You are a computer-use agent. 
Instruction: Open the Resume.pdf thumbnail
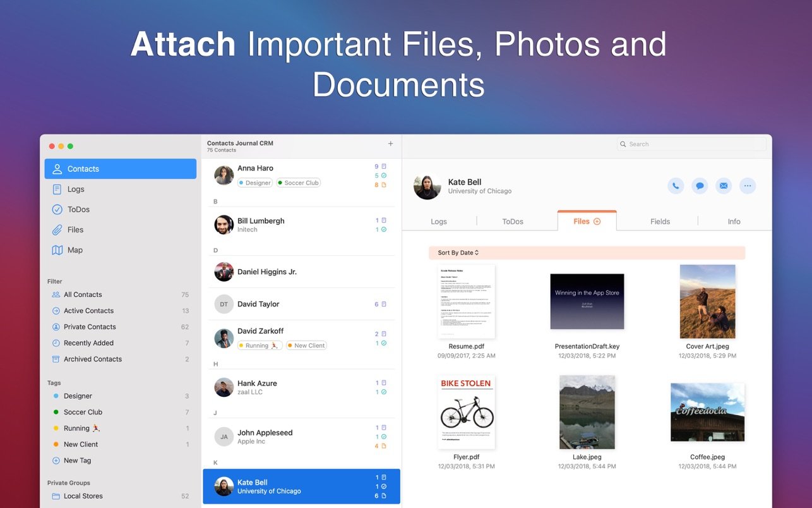pyautogui.click(x=466, y=302)
